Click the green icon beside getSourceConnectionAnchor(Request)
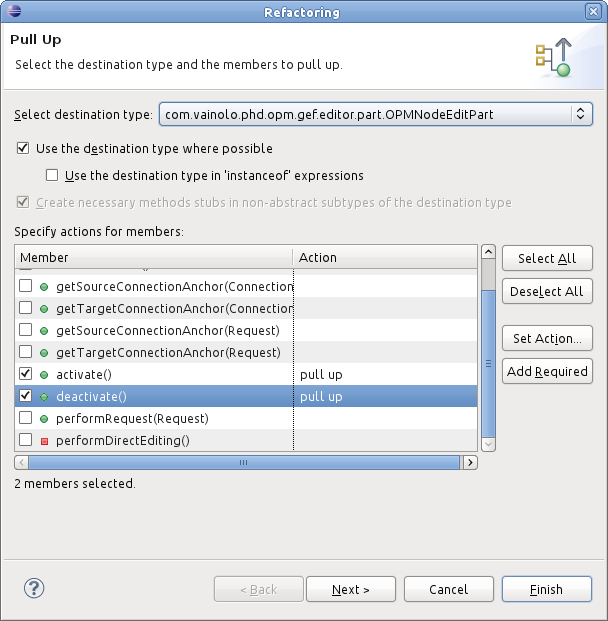This screenshot has width=608, height=621. coord(44,331)
